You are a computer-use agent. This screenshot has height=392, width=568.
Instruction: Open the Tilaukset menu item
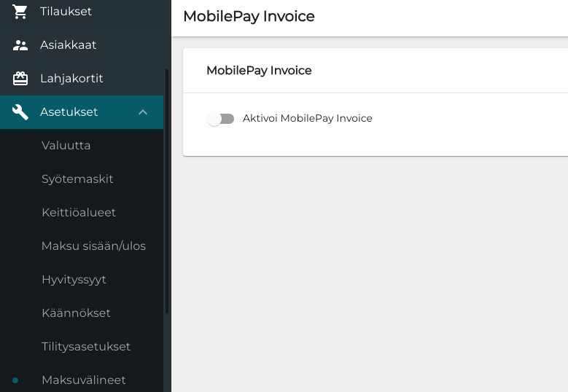click(x=66, y=12)
